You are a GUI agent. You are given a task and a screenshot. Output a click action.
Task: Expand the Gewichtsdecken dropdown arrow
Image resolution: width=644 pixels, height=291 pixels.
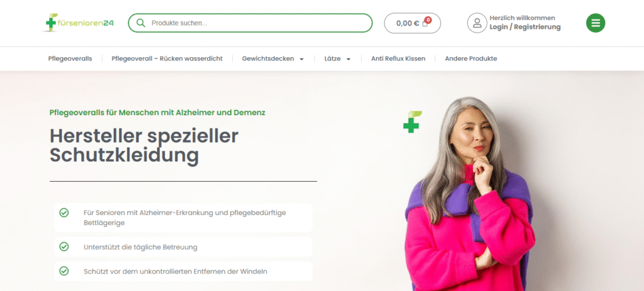pos(301,59)
